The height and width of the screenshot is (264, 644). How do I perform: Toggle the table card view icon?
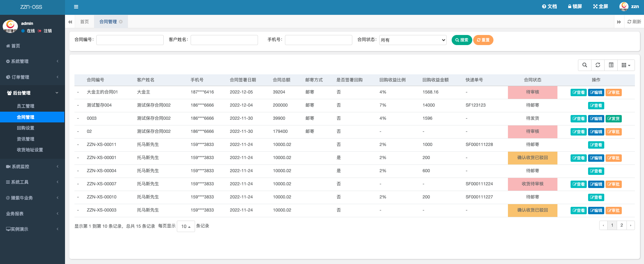[x=611, y=65]
